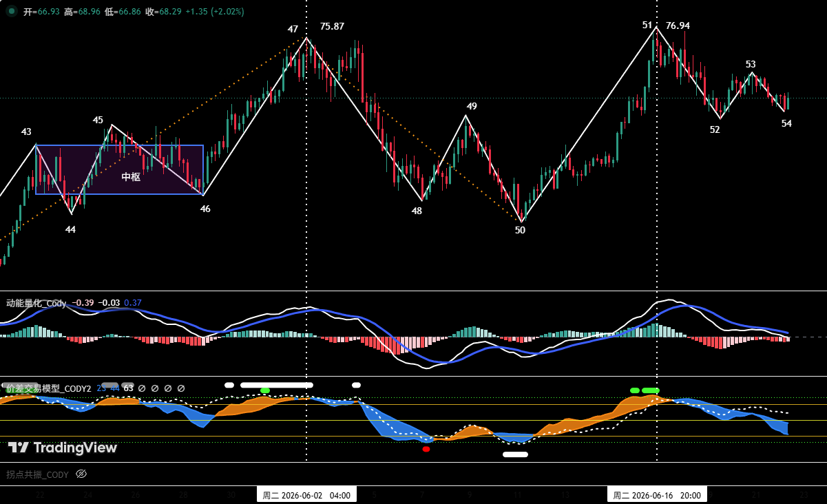Click the 76.94 high price label
827x504 pixels.
point(678,25)
